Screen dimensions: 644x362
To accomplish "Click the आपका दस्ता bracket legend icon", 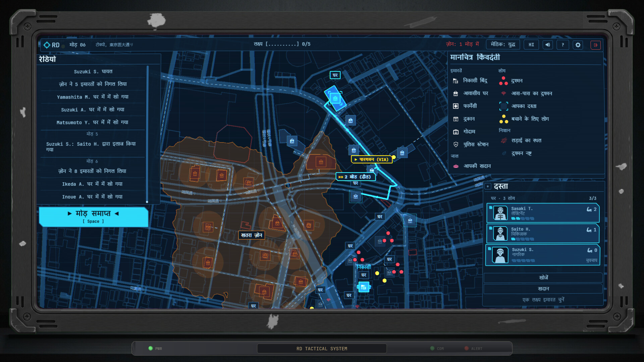I will pyautogui.click(x=503, y=106).
